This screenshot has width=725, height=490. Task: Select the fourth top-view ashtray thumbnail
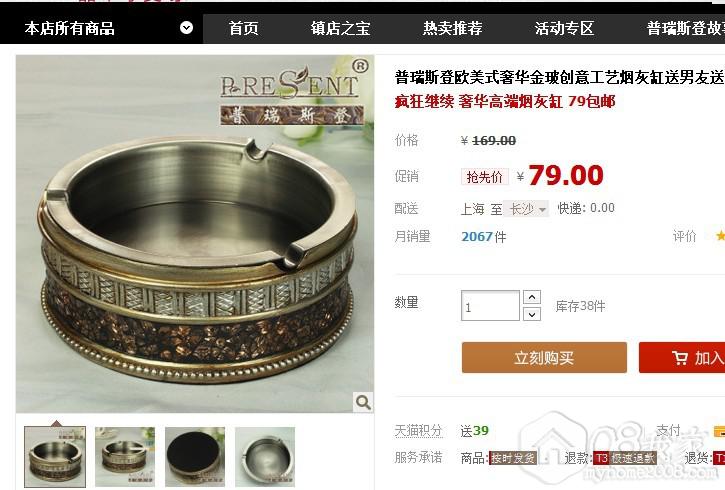click(x=265, y=456)
